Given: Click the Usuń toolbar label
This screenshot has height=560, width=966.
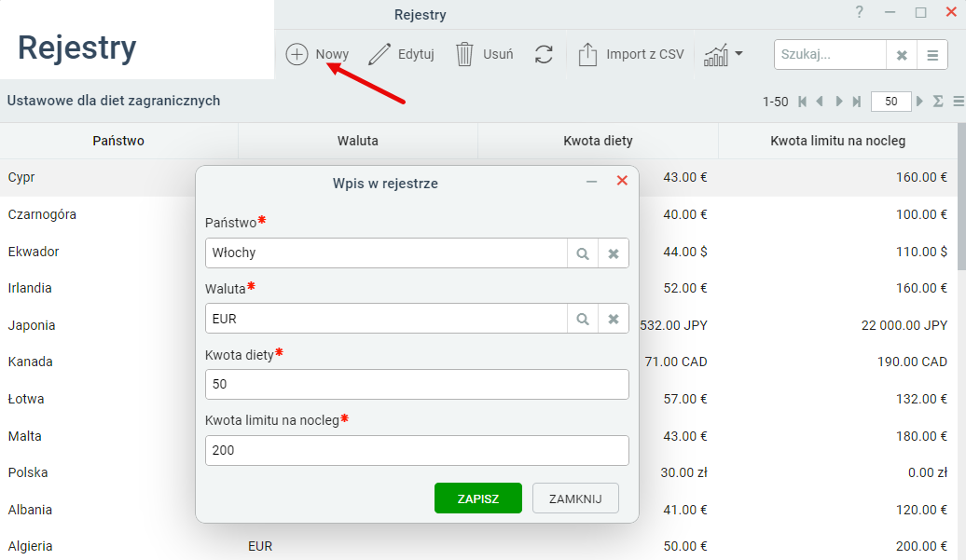Looking at the screenshot, I should pyautogui.click(x=498, y=54).
